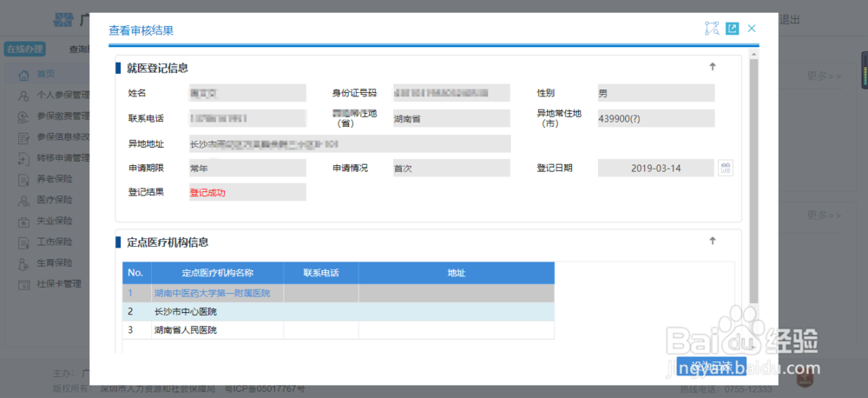Click the edit icon beside 参保信息修改

click(23, 137)
